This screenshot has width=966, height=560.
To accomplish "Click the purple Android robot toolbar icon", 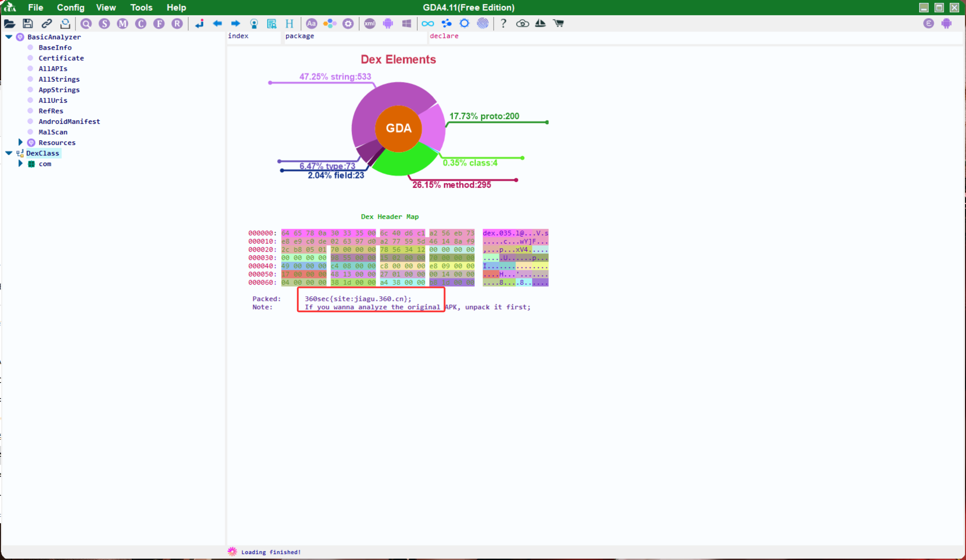I will click(x=388, y=24).
